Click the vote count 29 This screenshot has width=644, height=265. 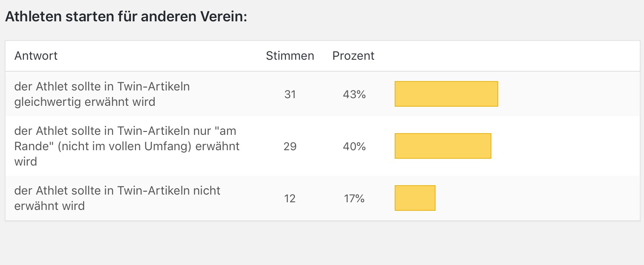290,146
